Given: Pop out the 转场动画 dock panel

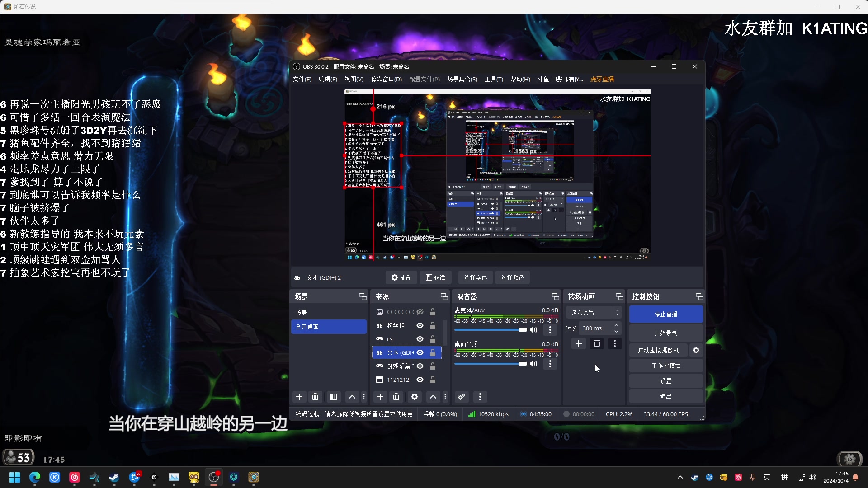Looking at the screenshot, I should pyautogui.click(x=620, y=296).
